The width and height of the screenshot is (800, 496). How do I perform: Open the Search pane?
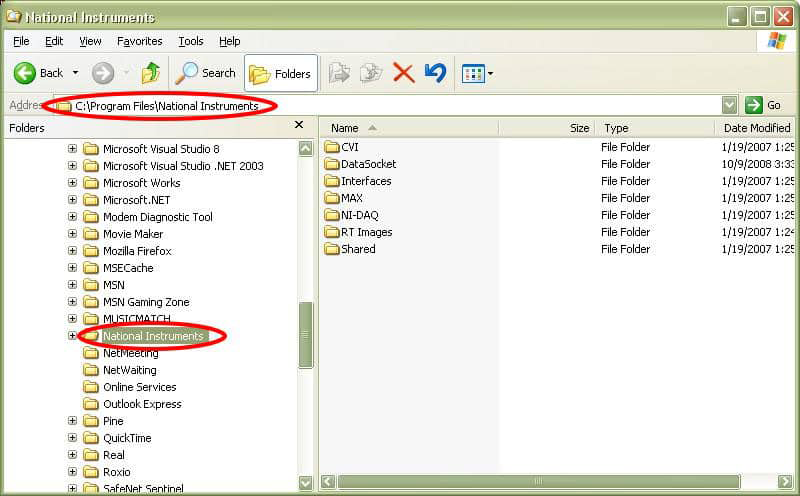[206, 73]
